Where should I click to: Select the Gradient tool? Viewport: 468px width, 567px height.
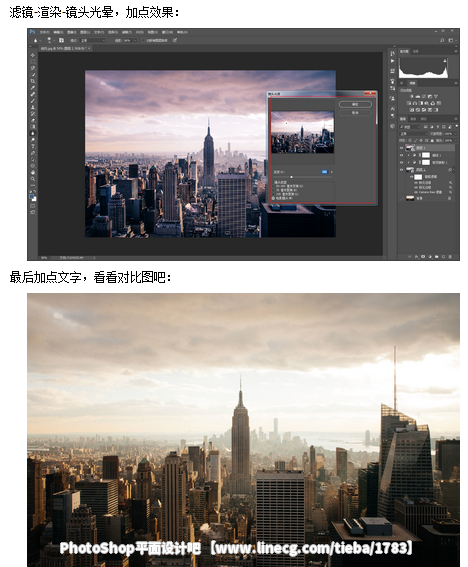[x=33, y=127]
